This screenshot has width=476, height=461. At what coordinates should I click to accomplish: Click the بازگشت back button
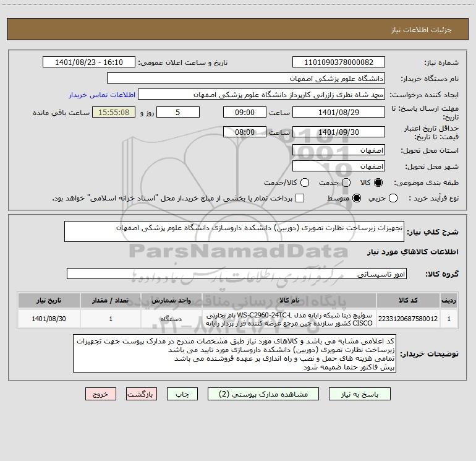click(142, 394)
